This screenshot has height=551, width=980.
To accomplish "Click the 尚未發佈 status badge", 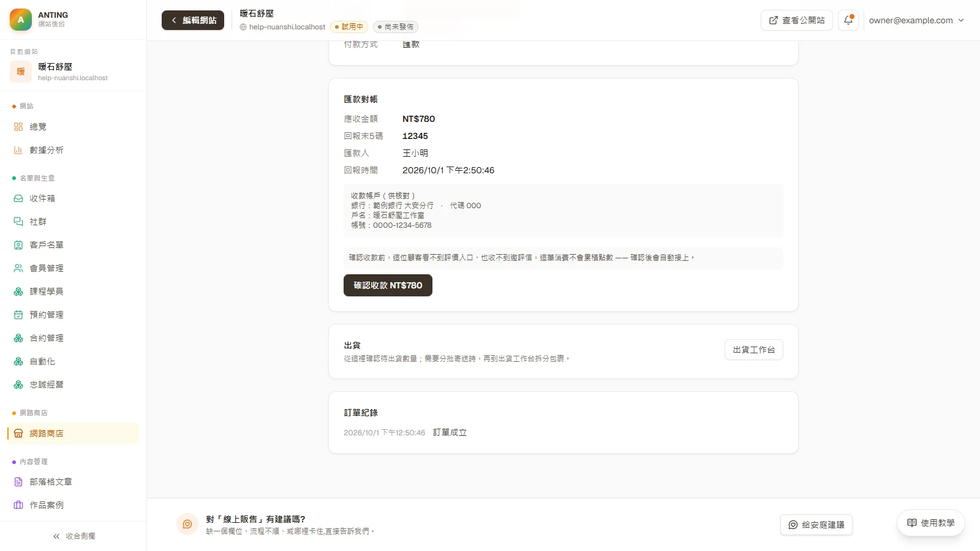I will coord(396,27).
